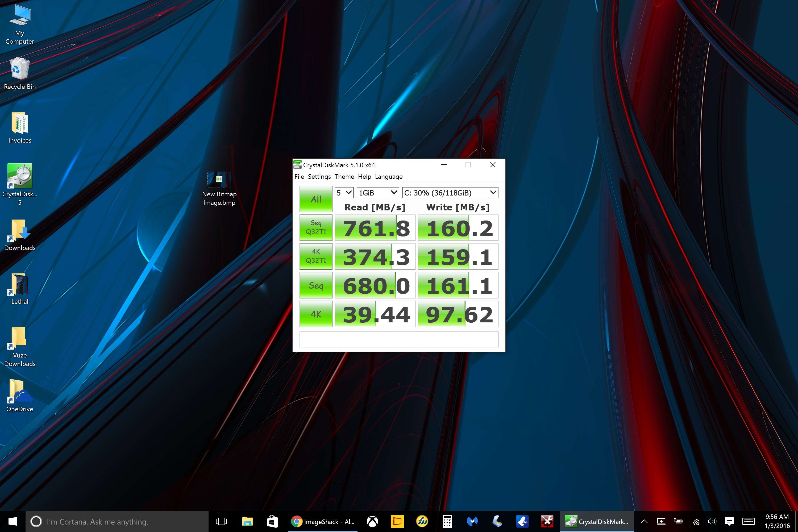Expand the test size dropdown showing 1GiB
Viewport: 798px width, 532px height.
(378, 193)
